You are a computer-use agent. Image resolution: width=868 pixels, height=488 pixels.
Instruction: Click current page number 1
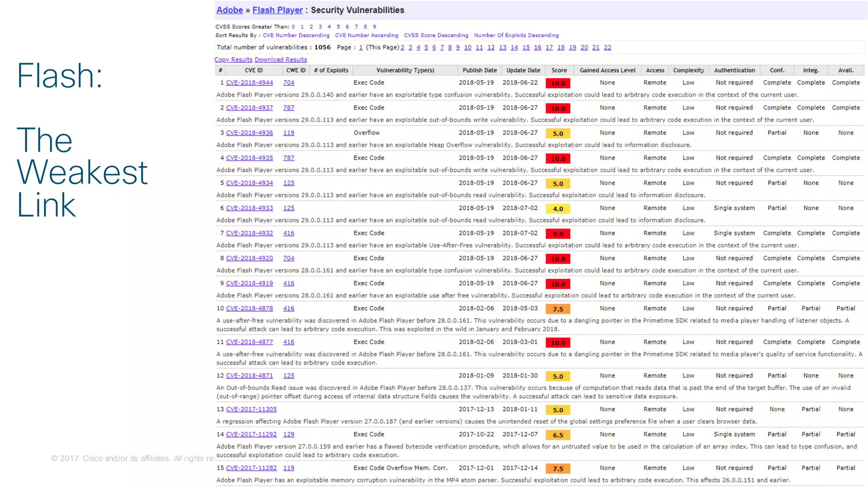361,47
